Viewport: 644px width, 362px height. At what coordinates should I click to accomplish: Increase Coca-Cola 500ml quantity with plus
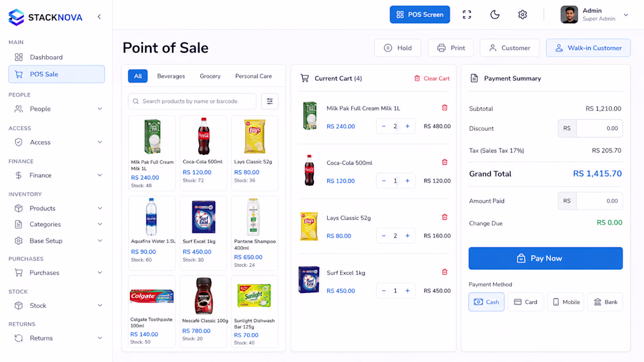click(407, 181)
